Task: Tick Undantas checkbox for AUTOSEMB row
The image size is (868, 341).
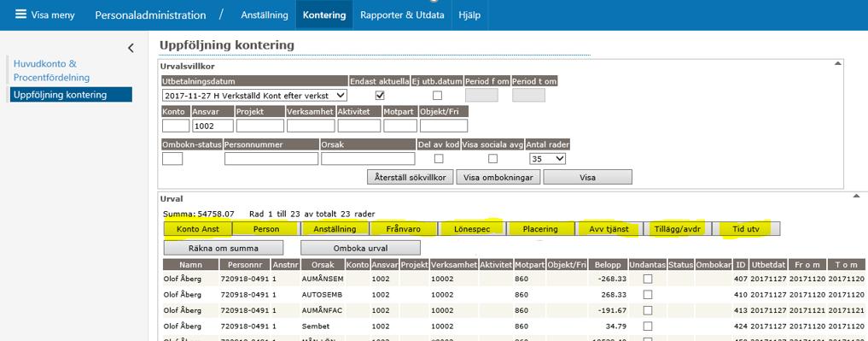Action: coord(648,295)
